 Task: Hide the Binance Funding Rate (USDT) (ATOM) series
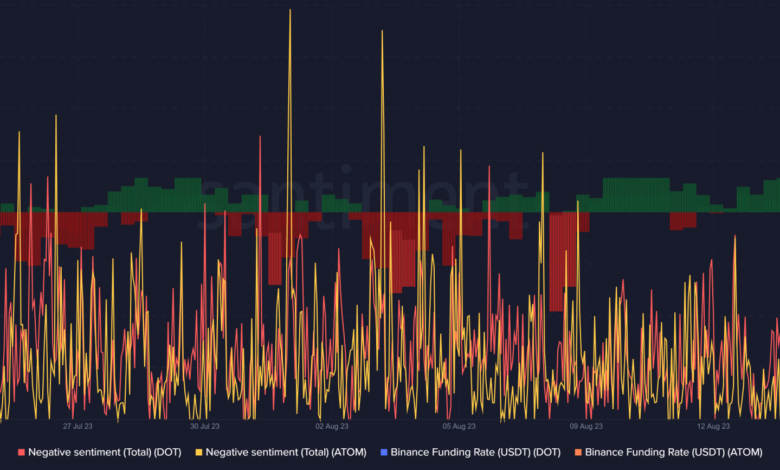[676, 452]
